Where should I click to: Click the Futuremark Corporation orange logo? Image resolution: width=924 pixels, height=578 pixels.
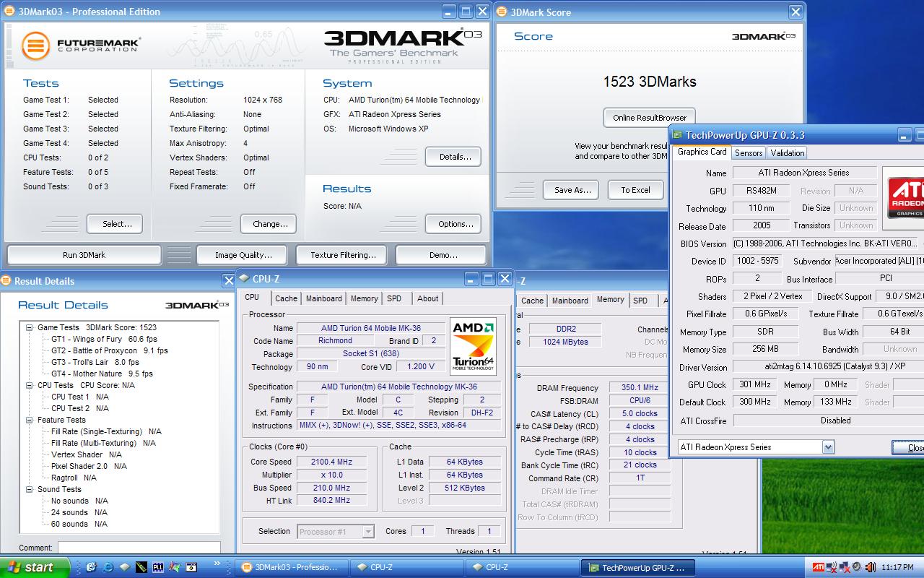(x=35, y=46)
